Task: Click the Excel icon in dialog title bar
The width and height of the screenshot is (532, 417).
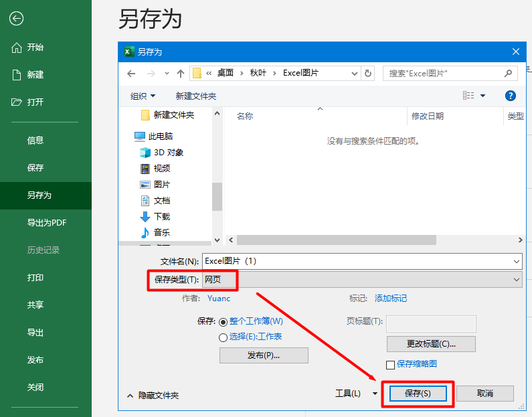Action: 129,52
